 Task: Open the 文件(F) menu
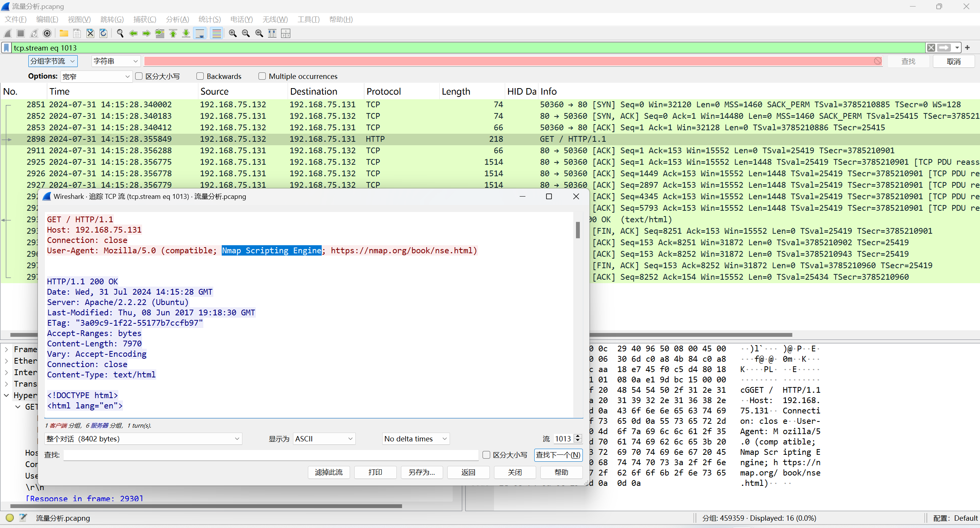[16, 19]
